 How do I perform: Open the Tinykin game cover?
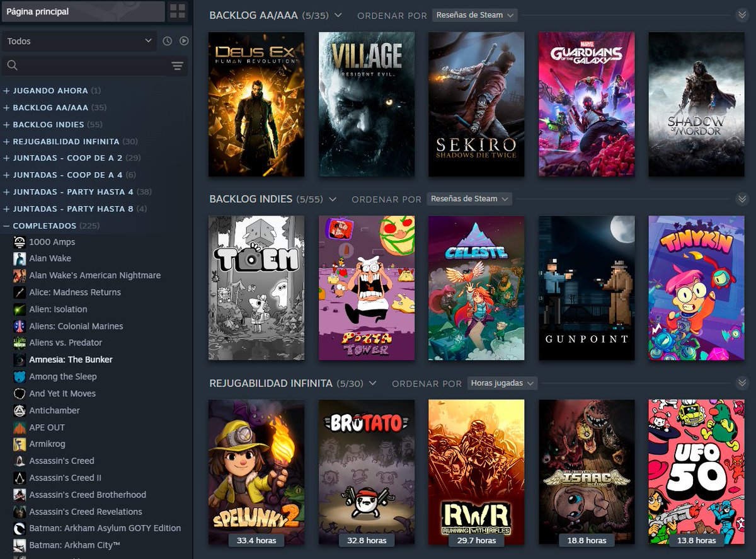pyautogui.click(x=696, y=288)
